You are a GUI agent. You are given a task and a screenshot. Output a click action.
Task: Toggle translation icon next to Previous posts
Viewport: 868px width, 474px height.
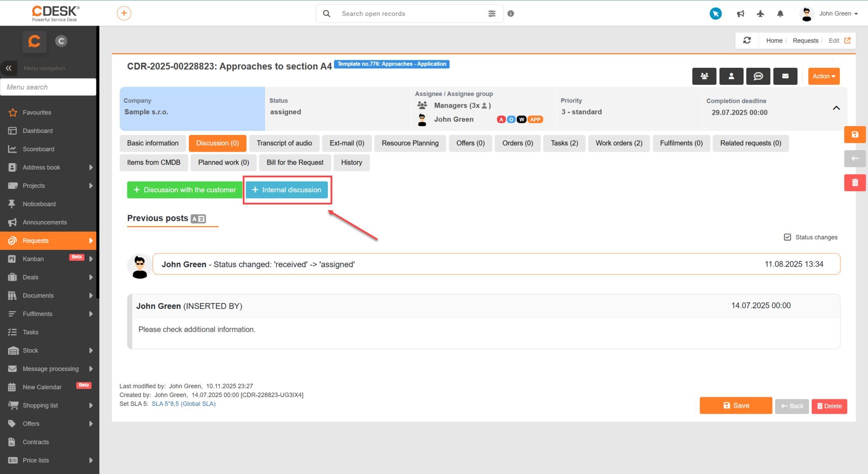point(198,219)
